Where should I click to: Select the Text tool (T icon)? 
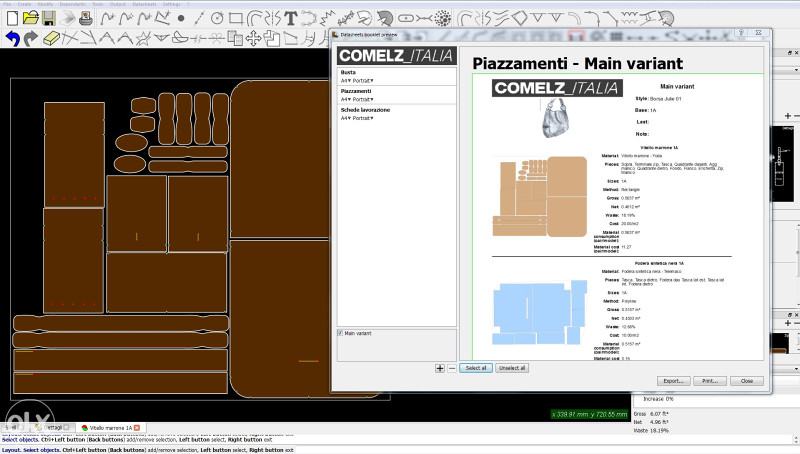(290, 18)
